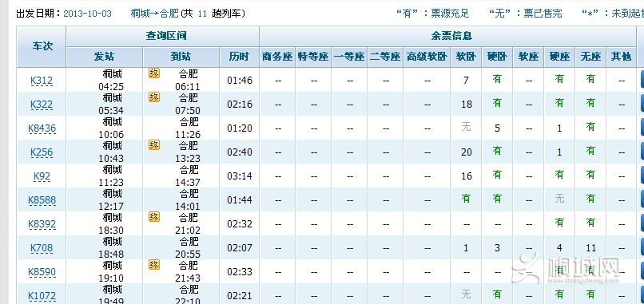
Task: Click the 其他 column header
Action: tap(621, 57)
